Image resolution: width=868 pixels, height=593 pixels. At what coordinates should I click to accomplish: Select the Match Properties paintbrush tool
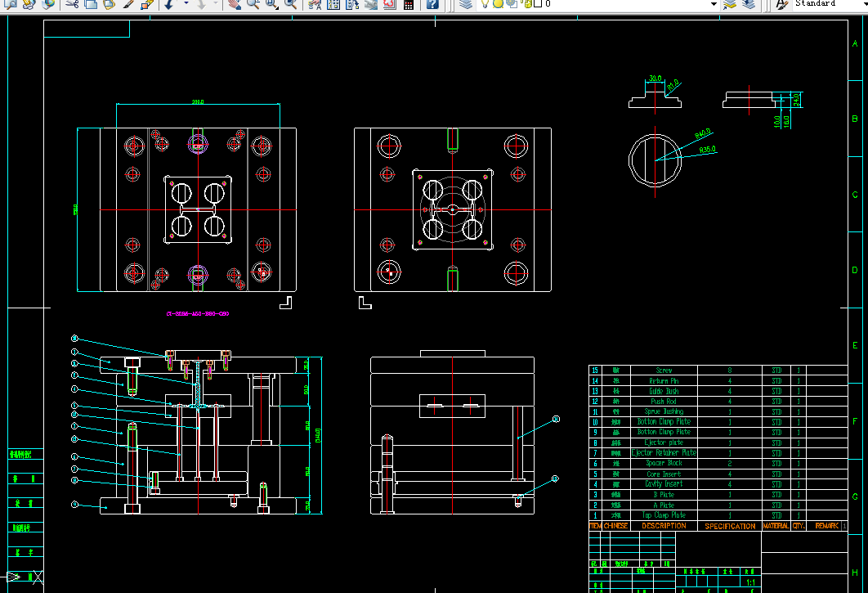[128, 4]
